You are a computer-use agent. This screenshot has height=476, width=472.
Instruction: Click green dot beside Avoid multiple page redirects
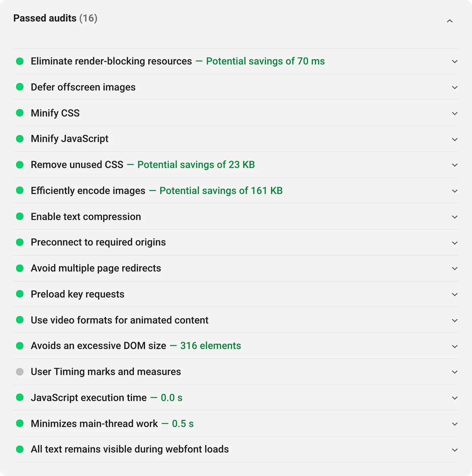tap(20, 268)
